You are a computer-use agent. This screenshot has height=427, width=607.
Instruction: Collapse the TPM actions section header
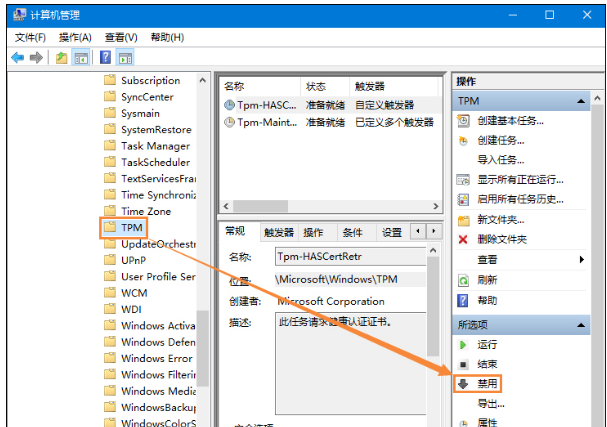coord(580,102)
